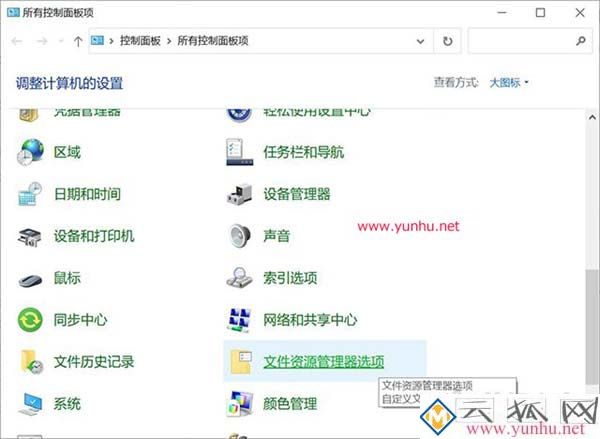
Task: Open the 鼠标 mouse icon
Action: pyautogui.click(x=30, y=280)
